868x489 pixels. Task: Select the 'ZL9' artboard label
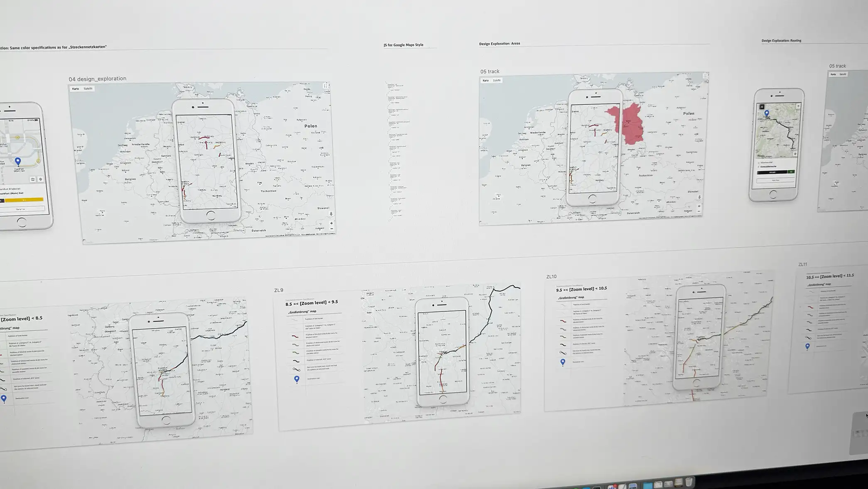point(278,290)
